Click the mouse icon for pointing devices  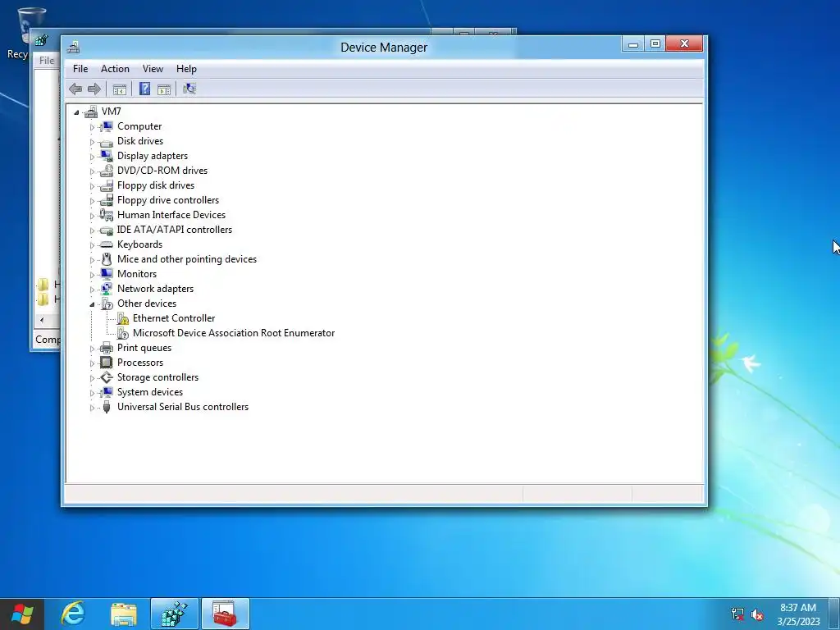click(x=107, y=259)
